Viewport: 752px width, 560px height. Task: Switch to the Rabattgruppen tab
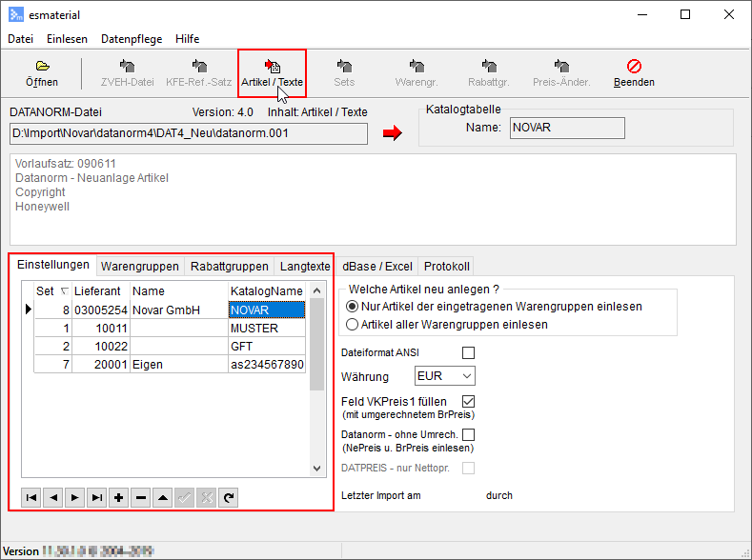tap(228, 266)
